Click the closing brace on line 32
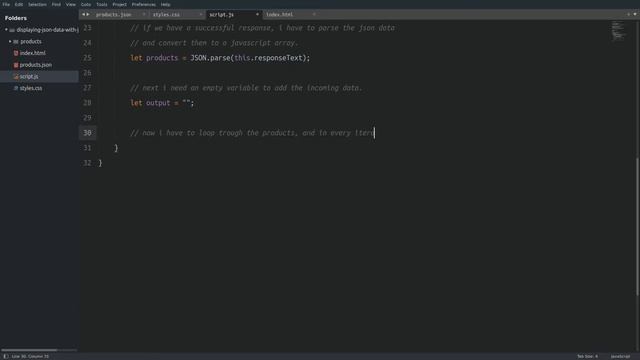Viewport: 640px width, 360px height. (100, 163)
